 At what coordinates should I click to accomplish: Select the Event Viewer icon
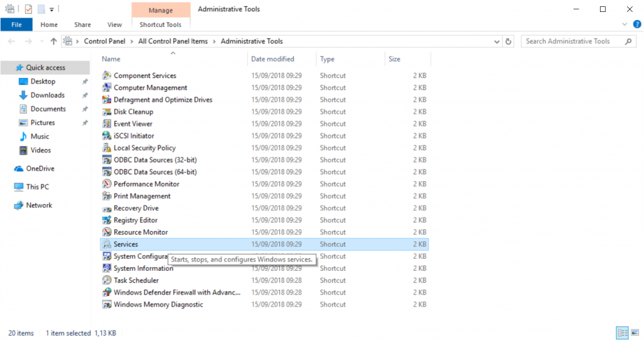(x=107, y=123)
